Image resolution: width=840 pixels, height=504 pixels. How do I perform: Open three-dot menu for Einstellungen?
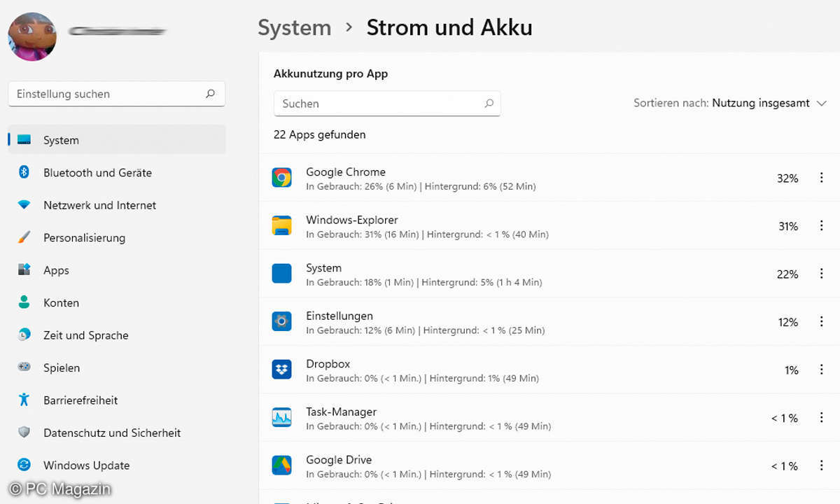pos(821,322)
